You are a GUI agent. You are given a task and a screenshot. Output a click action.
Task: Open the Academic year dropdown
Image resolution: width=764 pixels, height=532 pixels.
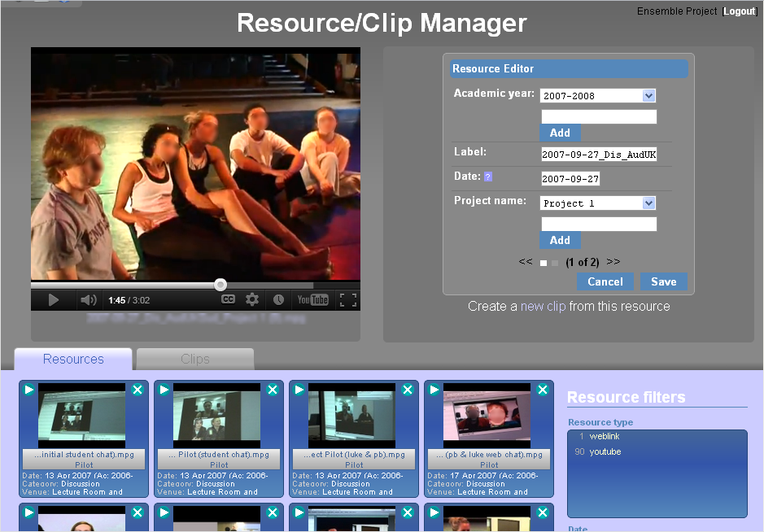(648, 96)
